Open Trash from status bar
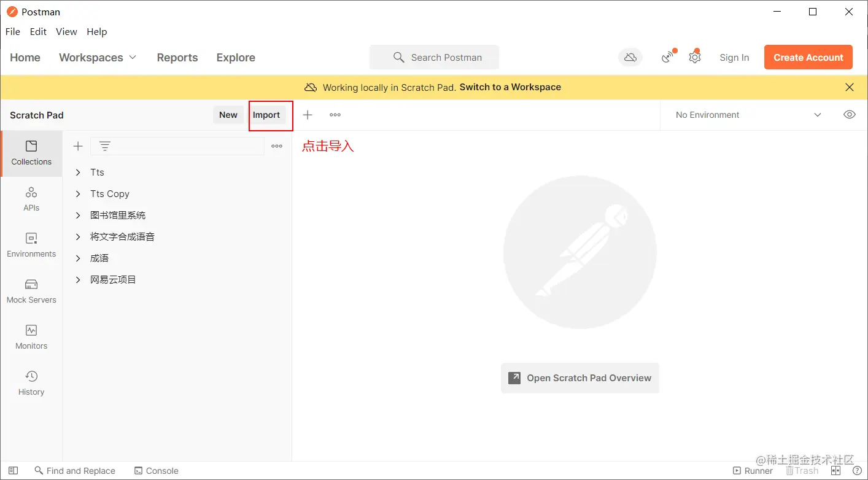Image resolution: width=868 pixels, height=480 pixels. pyautogui.click(x=802, y=471)
